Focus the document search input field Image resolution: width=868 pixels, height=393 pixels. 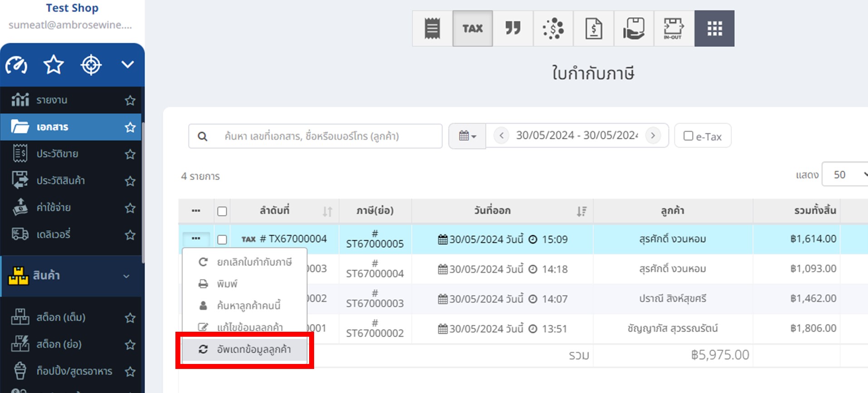[x=315, y=136]
